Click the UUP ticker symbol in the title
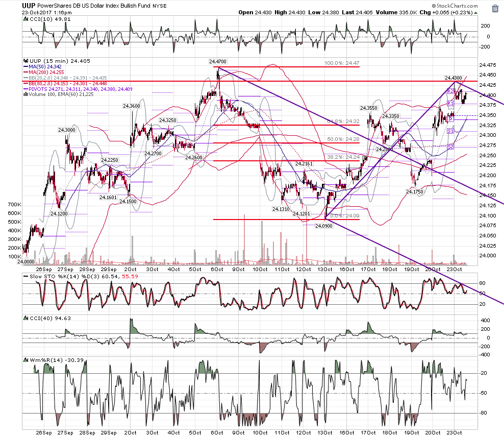 tap(29, 6)
